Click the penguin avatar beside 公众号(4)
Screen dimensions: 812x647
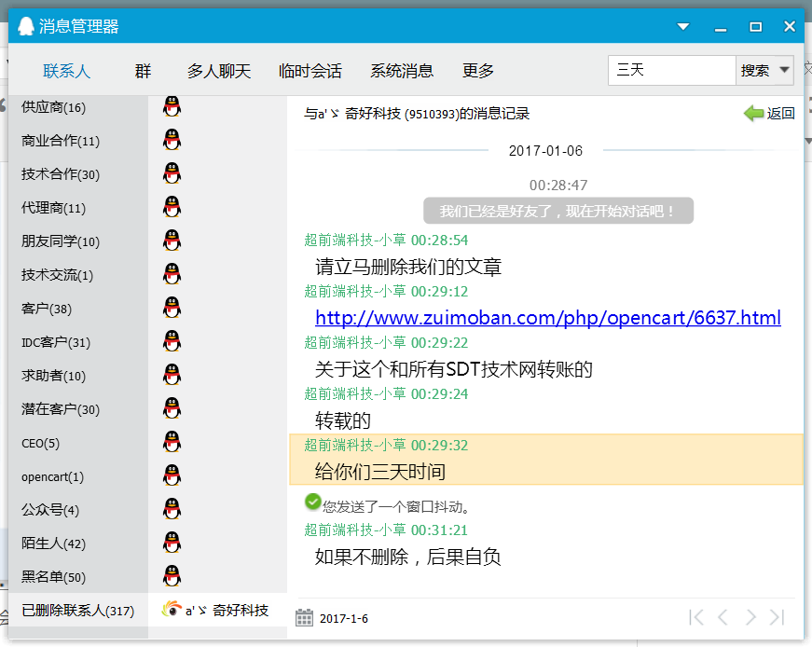tap(172, 509)
